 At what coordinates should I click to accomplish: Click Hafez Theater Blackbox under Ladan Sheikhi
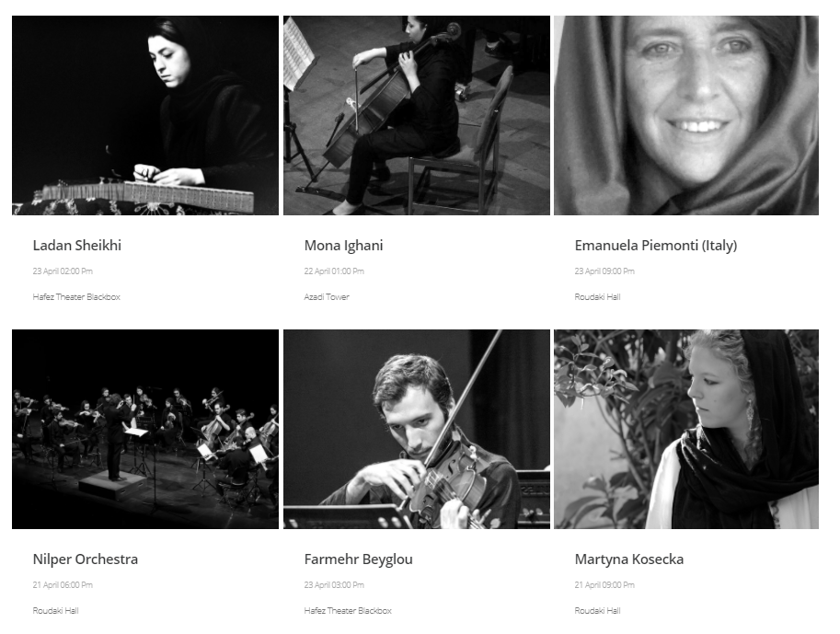[x=76, y=297]
